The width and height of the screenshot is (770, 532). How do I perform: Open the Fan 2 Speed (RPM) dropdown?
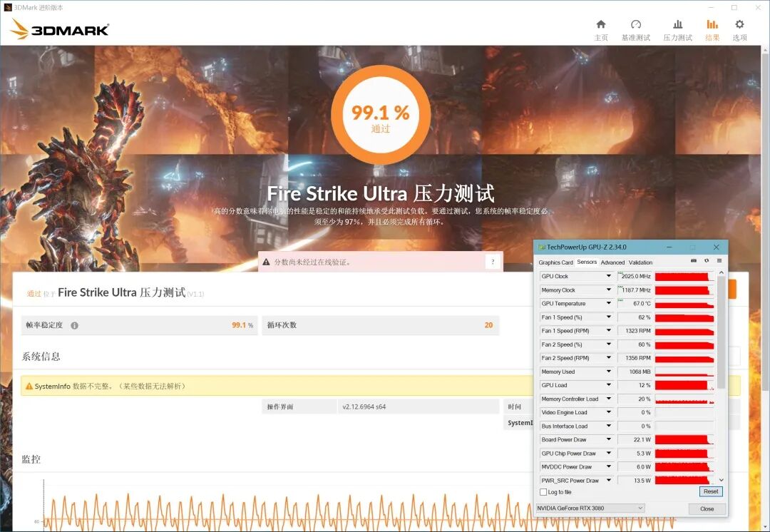tap(609, 358)
